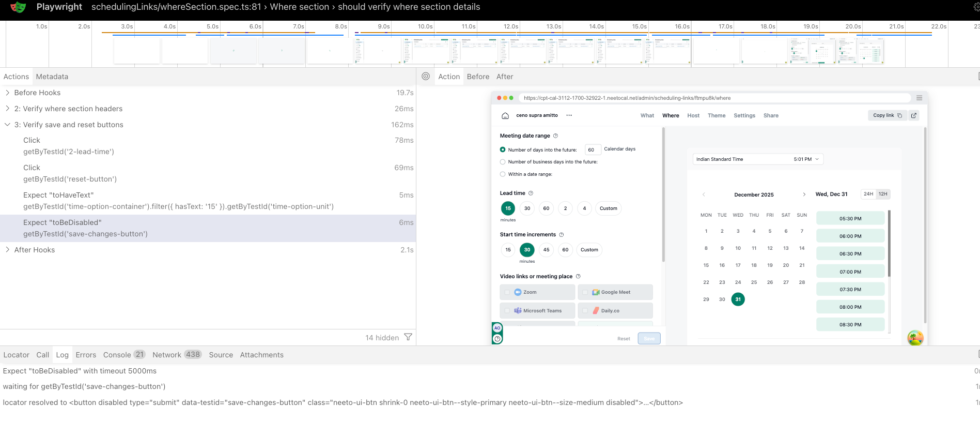Select the Within a date range radio
The width and height of the screenshot is (980, 421).
click(x=503, y=174)
